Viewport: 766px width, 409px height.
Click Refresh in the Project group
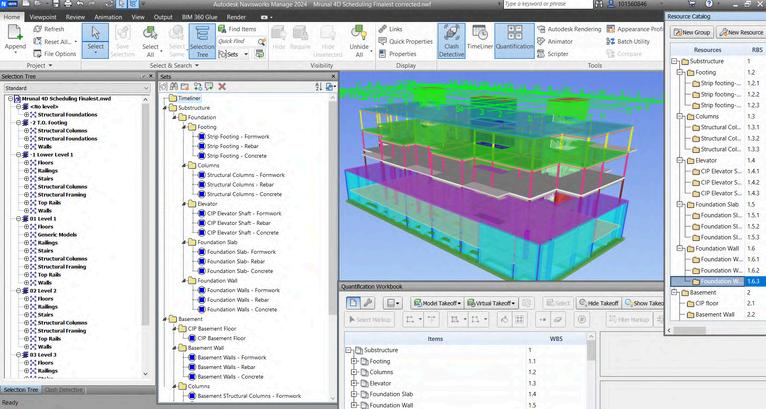point(49,29)
